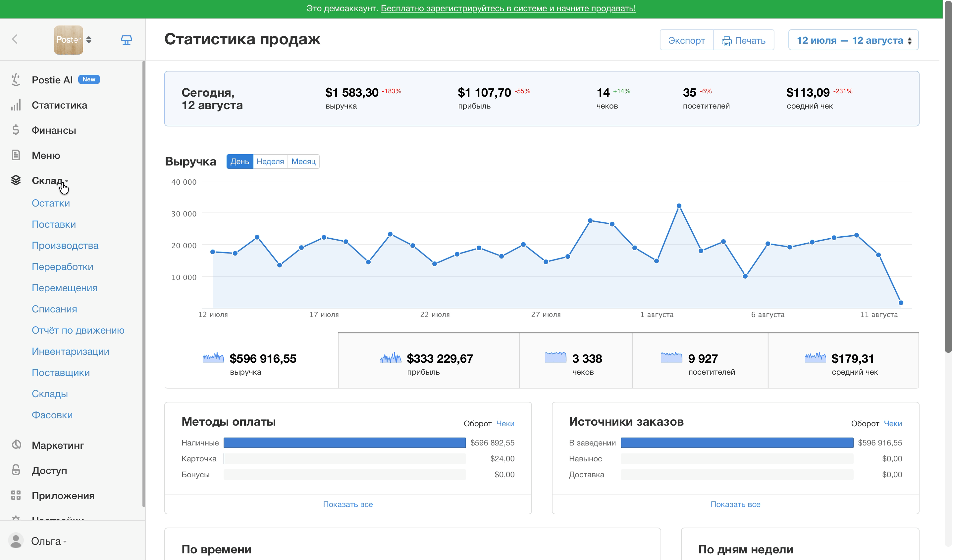Click the средний чек sparkline icon
The height and width of the screenshot is (560, 954).
(816, 357)
